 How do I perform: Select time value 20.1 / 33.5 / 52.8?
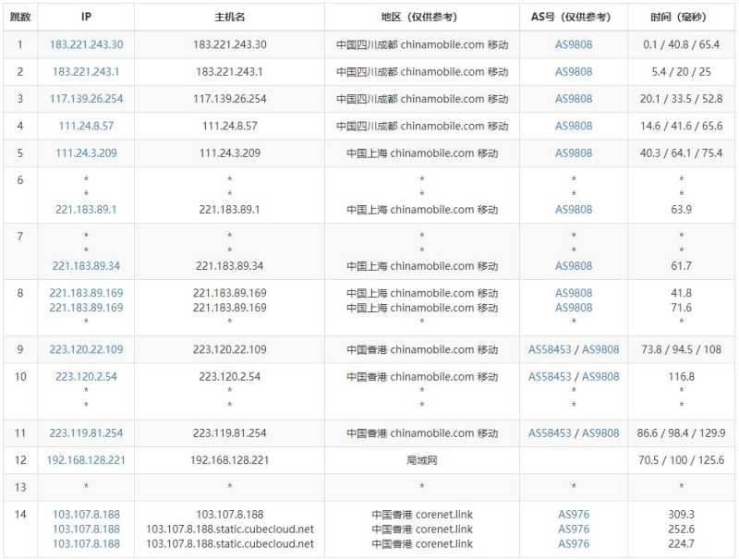tap(681, 99)
